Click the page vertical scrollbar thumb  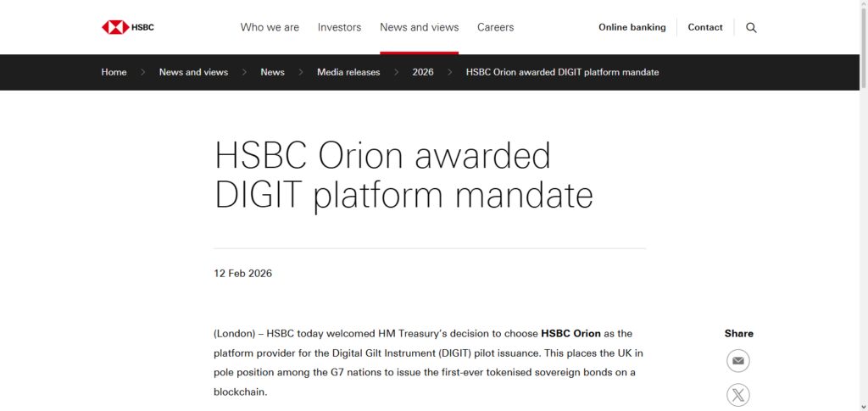coord(864,47)
